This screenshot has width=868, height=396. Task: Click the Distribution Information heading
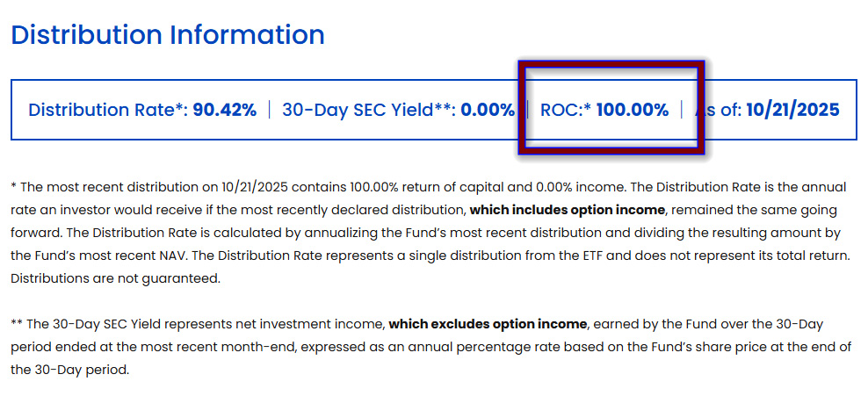[x=168, y=35]
